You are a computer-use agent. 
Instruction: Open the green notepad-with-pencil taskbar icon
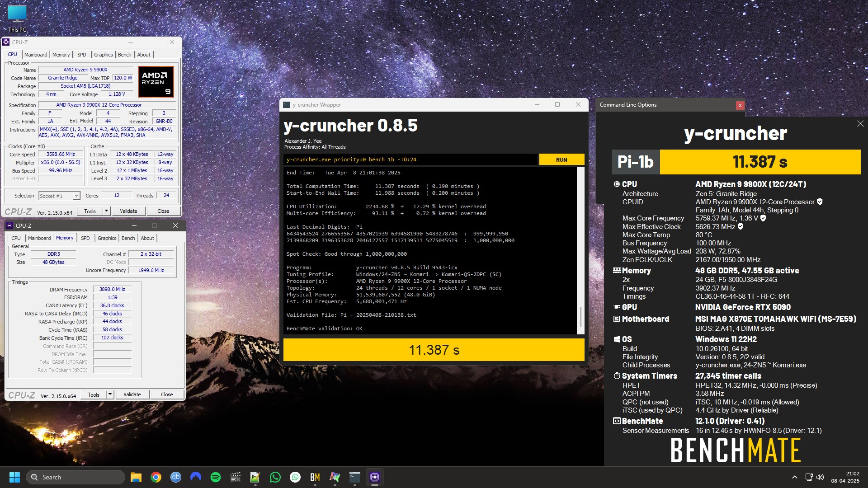pos(255,477)
